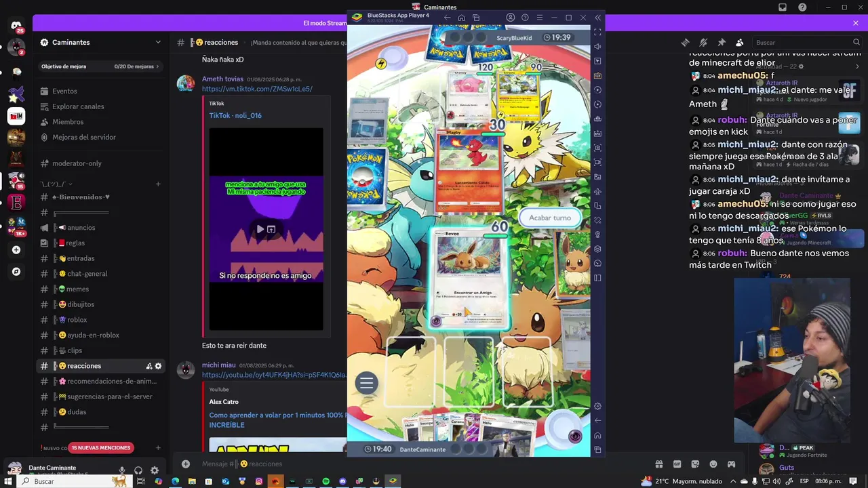The image size is (868, 488).
Task: Expand Objetivo de mejora boost goal
Action: [x=100, y=66]
